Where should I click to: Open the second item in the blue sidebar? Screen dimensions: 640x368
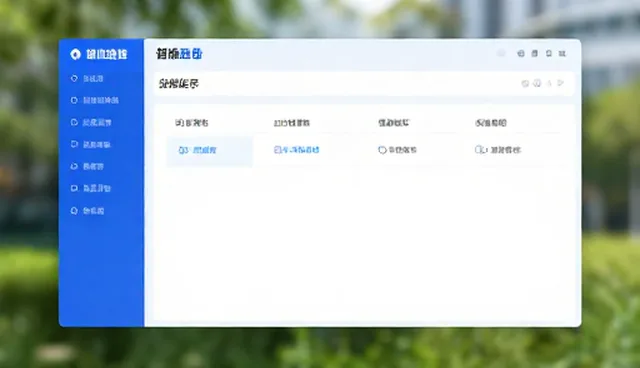click(95, 100)
